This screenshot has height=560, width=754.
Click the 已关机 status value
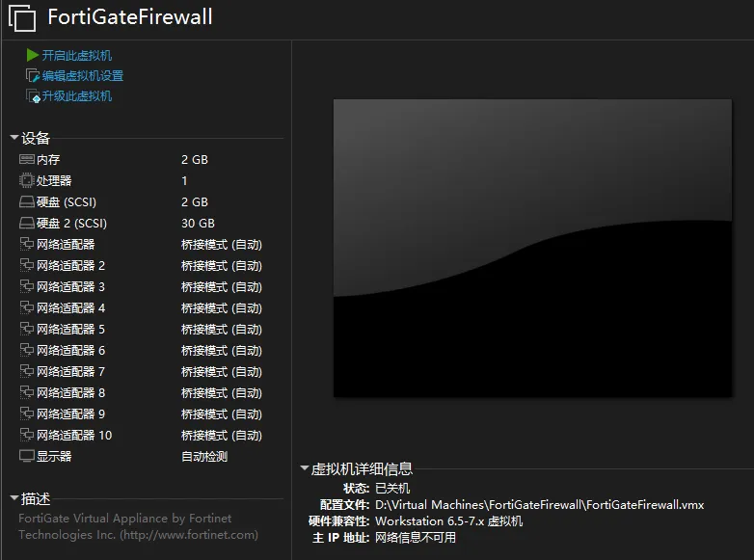392,489
